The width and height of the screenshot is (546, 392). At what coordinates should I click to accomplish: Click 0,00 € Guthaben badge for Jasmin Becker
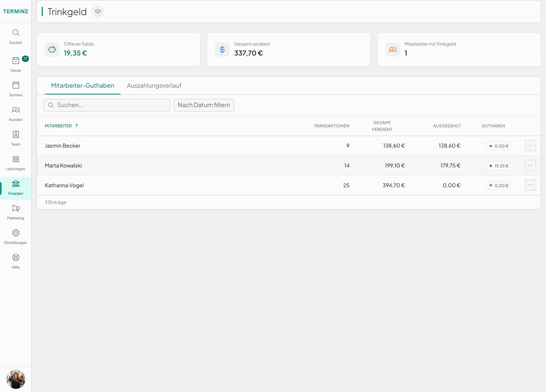[499, 146]
